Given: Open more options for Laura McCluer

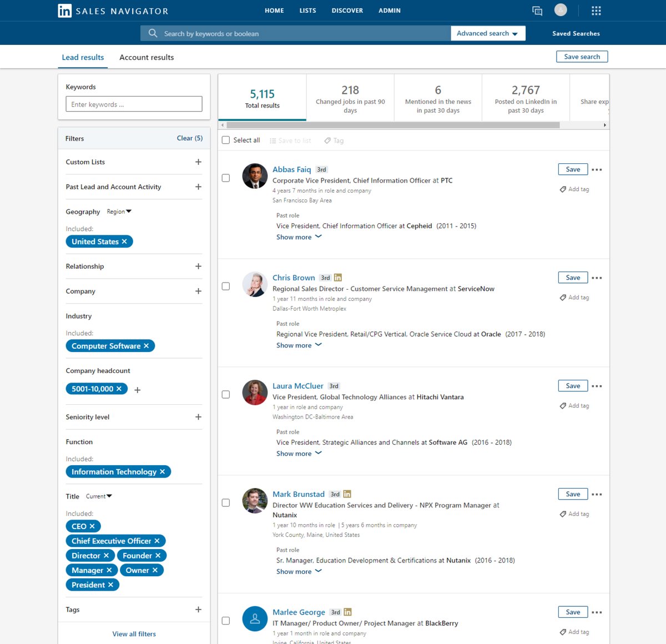Looking at the screenshot, I should pyautogui.click(x=597, y=386).
